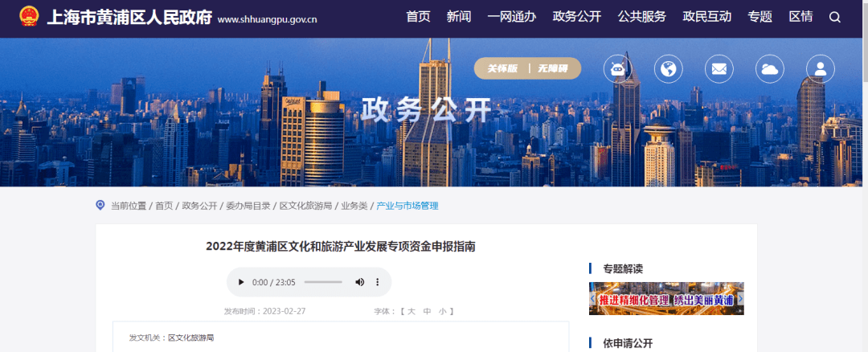Viewport: 868px width, 352px height.
Task: Go to 一网通办 menu item
Action: point(511,17)
